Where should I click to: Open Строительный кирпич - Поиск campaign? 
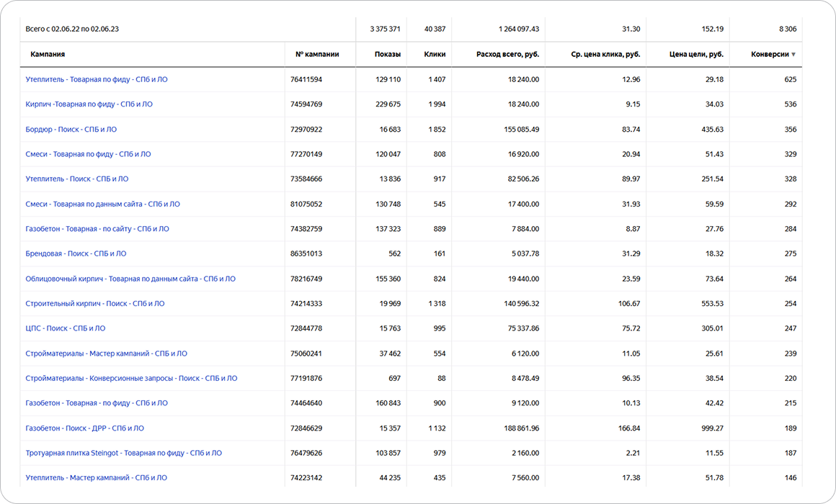point(94,304)
